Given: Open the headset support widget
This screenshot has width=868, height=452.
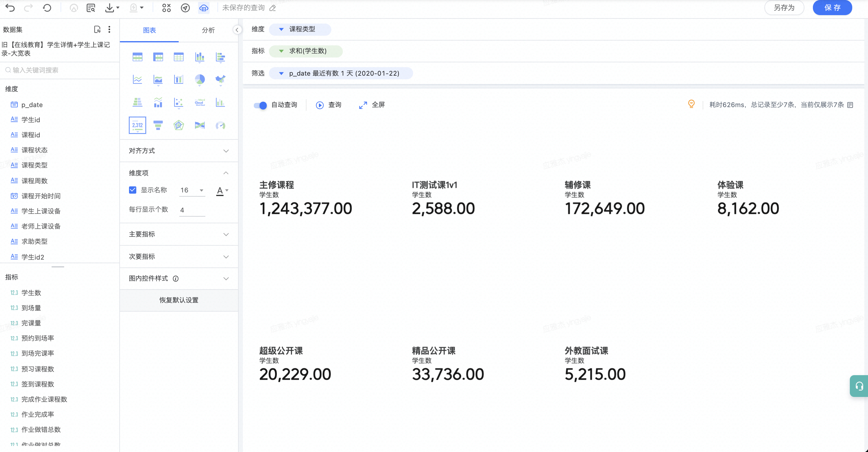Looking at the screenshot, I should coord(859,386).
